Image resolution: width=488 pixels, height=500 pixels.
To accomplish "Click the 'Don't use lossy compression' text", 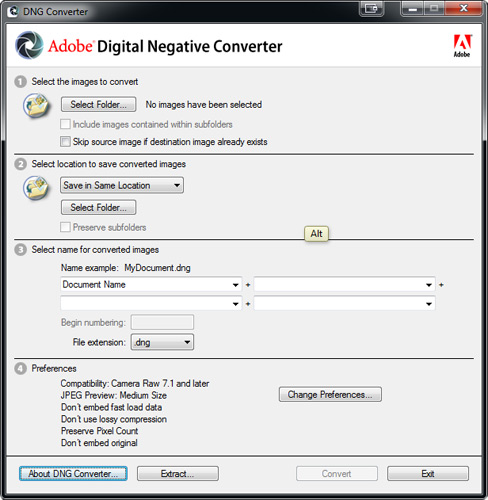I will click(114, 419).
